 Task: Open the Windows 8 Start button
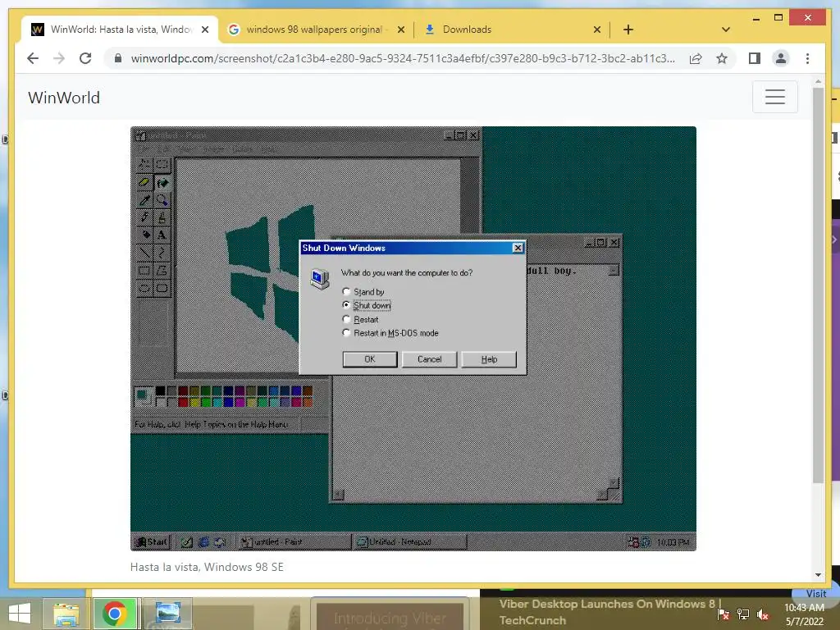(x=20, y=614)
